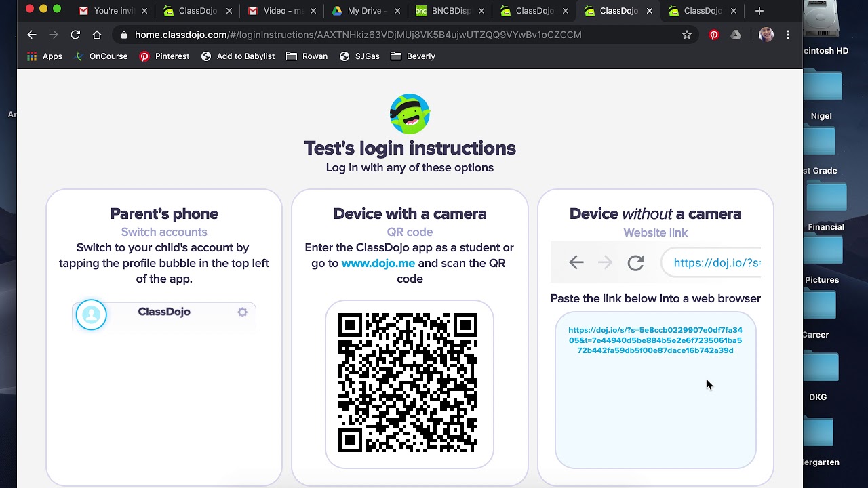Open the Pinterest bookmark
This screenshot has height=488, width=868.
click(x=164, y=56)
